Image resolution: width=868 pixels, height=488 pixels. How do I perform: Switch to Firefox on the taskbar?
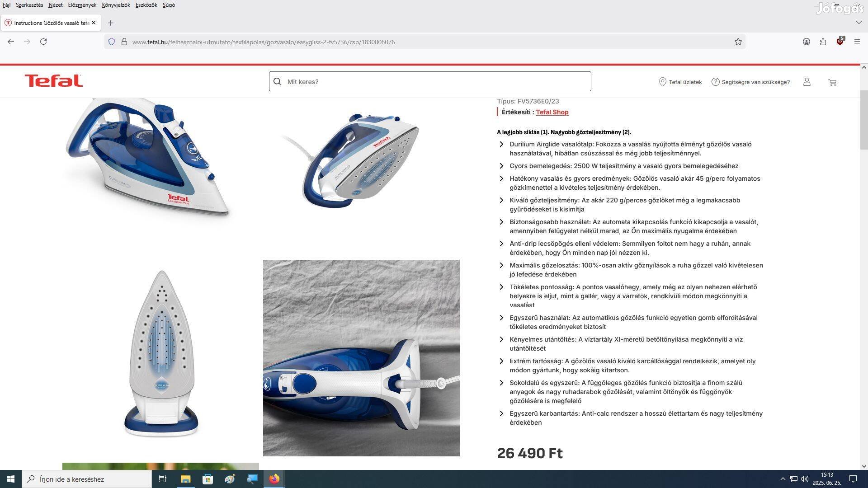point(274,479)
